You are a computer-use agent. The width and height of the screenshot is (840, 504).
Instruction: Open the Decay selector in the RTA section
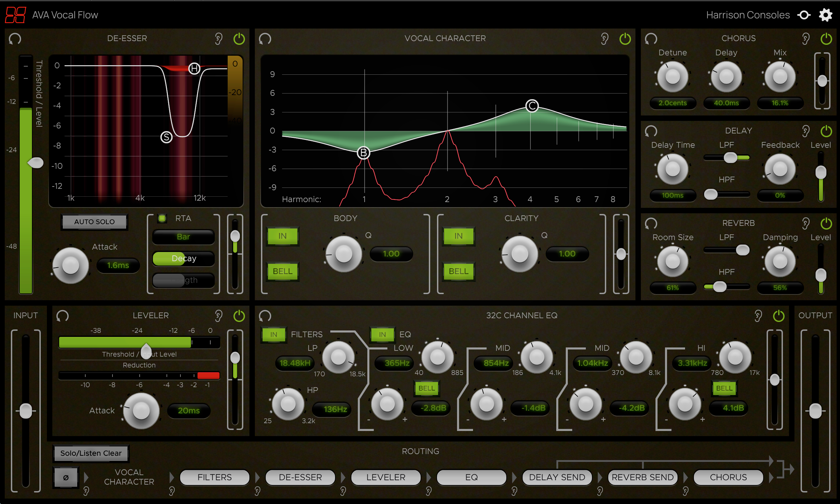[183, 258]
